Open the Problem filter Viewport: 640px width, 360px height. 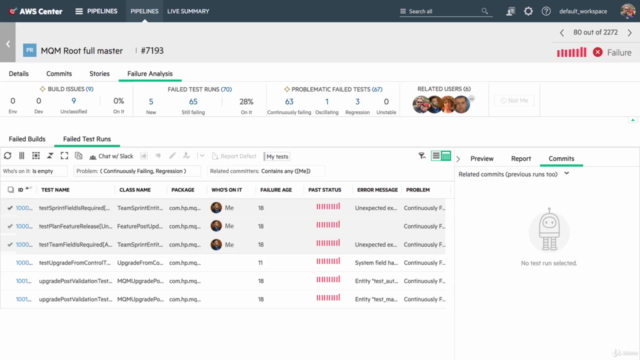(137, 171)
